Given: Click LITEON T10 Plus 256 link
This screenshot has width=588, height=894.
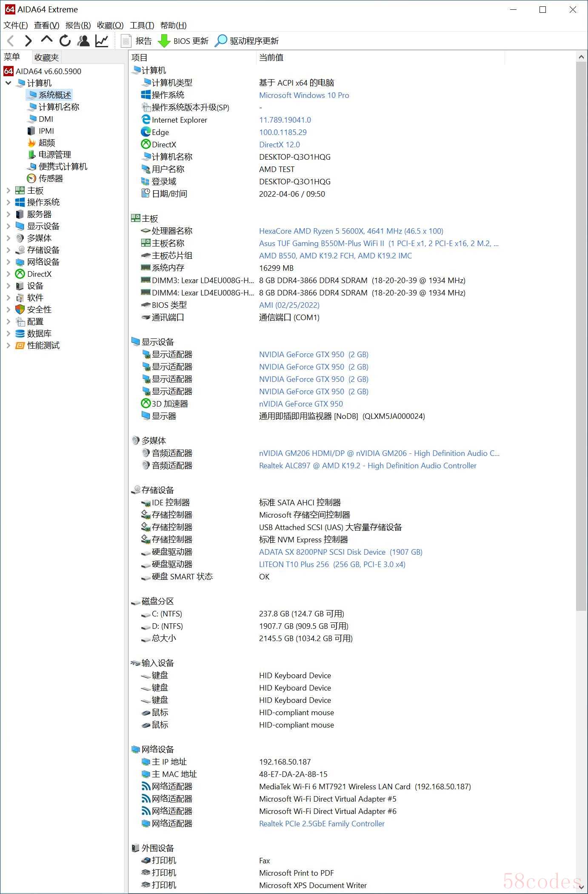Looking at the screenshot, I should click(x=332, y=564).
